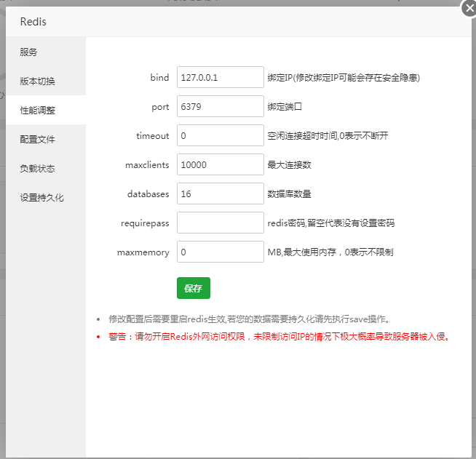Click the timeout input field
Screen dimensions: 476x459
(x=220, y=135)
